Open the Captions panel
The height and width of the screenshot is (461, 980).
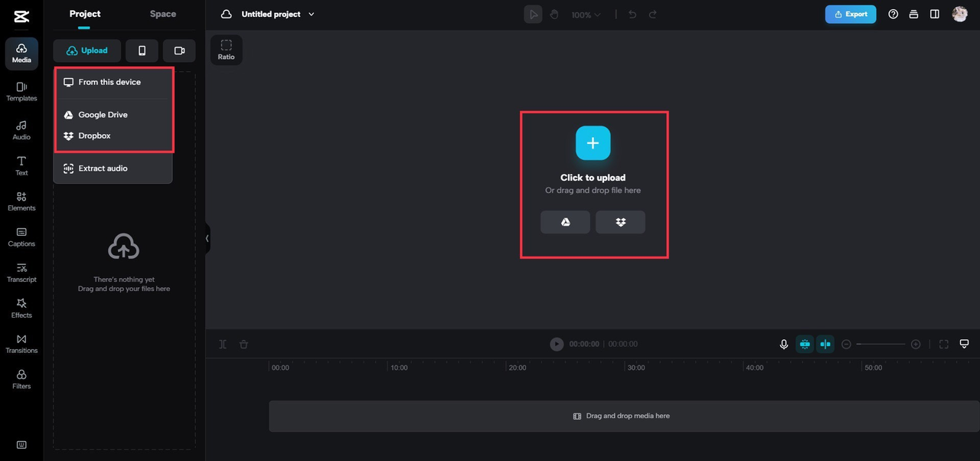click(x=21, y=237)
